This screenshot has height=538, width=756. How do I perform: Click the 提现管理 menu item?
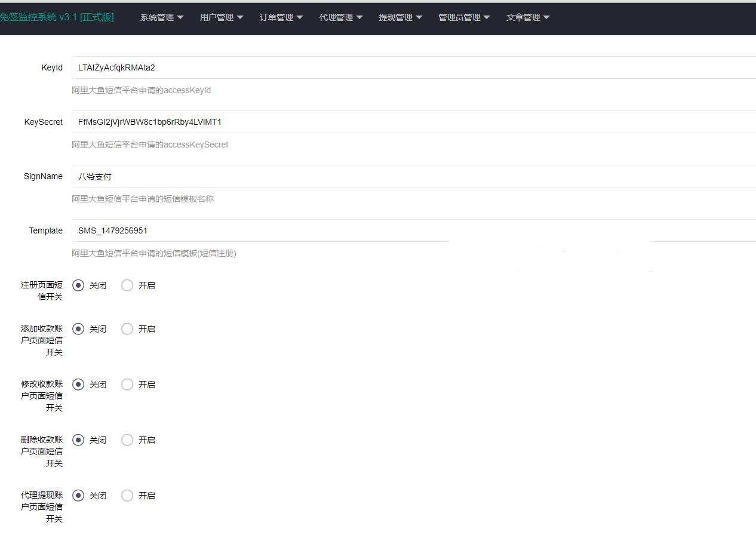[x=395, y=17]
